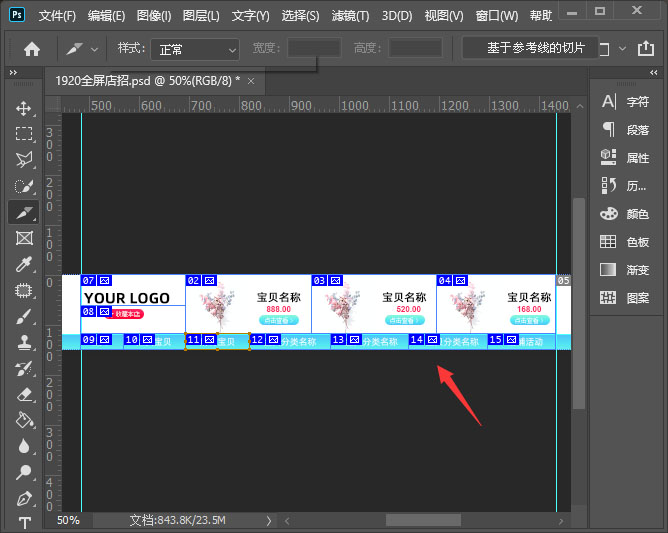Screen dimensions: 668x533
Task: Click the horizontal scrollbar left arrow
Action: (x=287, y=521)
